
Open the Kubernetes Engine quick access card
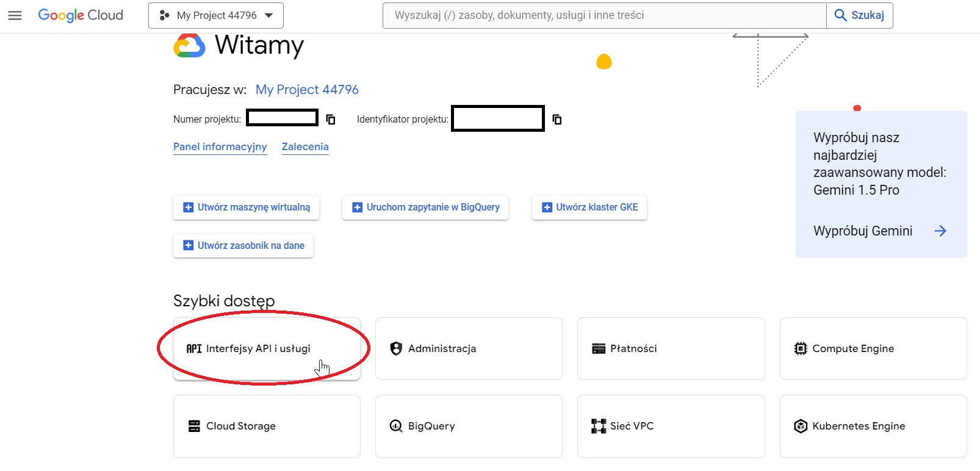873,426
